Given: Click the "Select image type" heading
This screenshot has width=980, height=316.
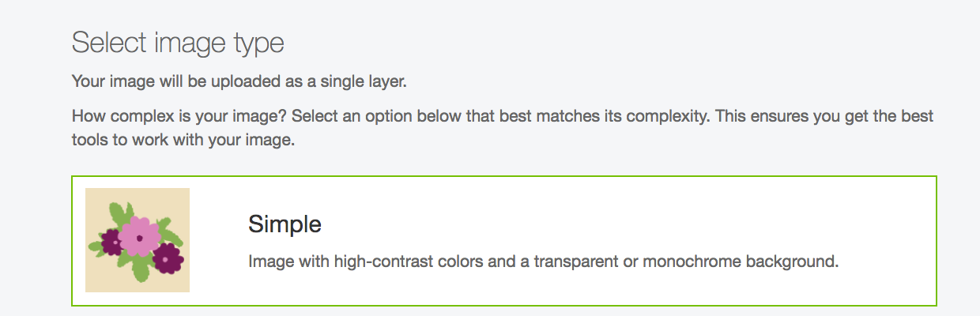Looking at the screenshot, I should 178,43.
